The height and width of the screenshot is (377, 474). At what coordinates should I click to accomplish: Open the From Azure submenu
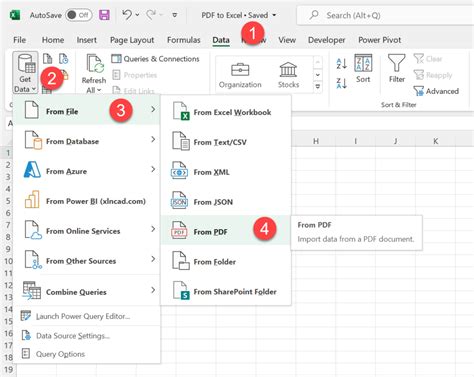pos(86,171)
